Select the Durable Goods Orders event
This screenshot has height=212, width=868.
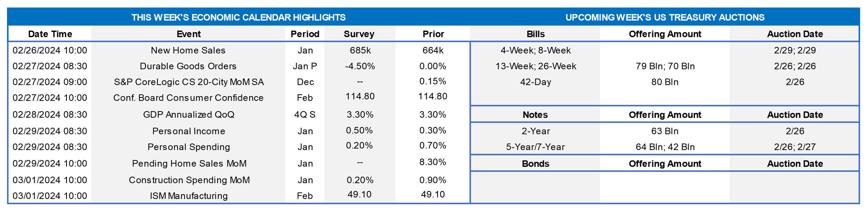188,66
